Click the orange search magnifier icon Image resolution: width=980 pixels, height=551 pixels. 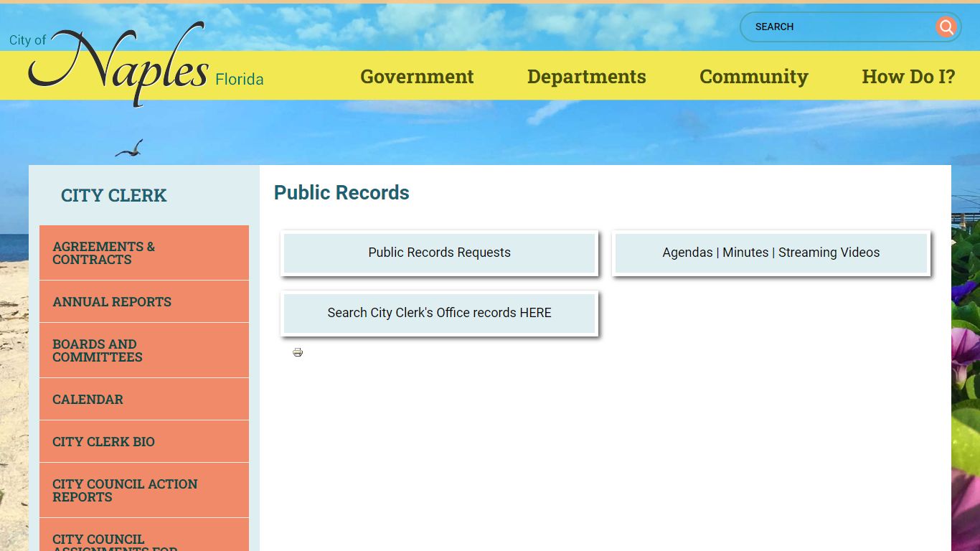[x=946, y=27]
